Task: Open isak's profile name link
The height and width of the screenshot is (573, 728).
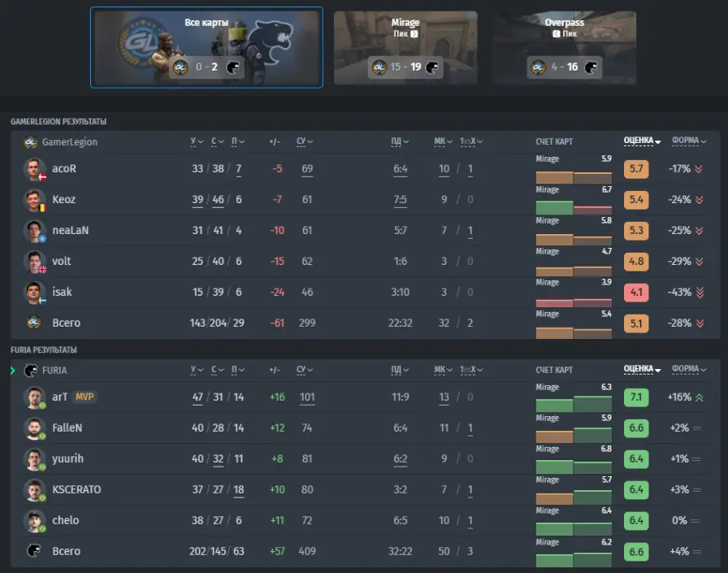Action: coord(62,292)
